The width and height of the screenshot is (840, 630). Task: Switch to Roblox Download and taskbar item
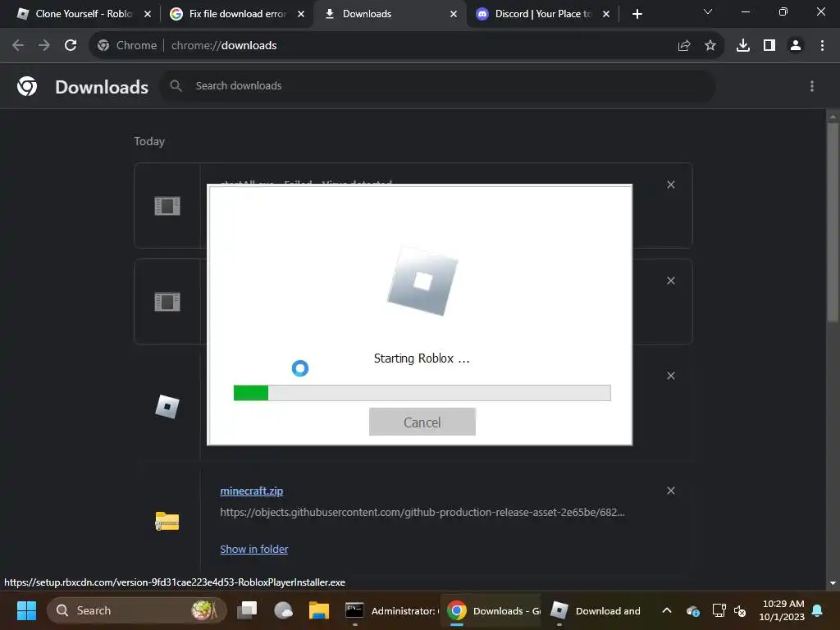[x=596, y=610]
